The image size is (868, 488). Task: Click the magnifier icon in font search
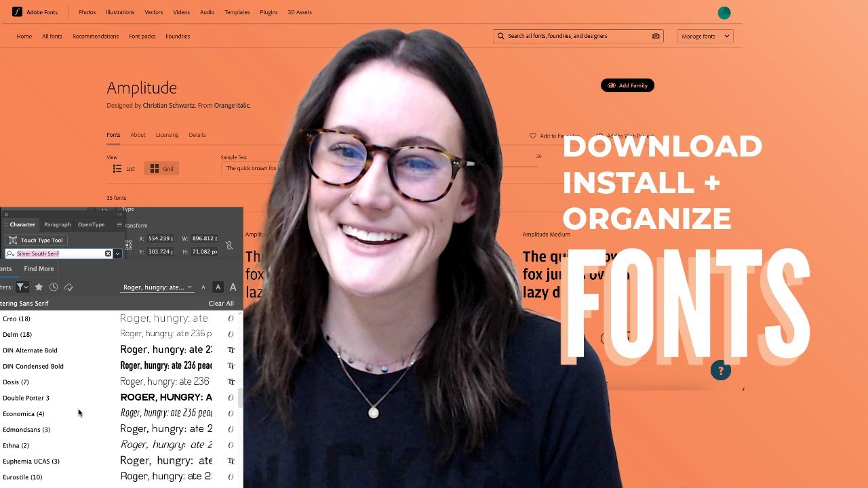pyautogui.click(x=501, y=36)
